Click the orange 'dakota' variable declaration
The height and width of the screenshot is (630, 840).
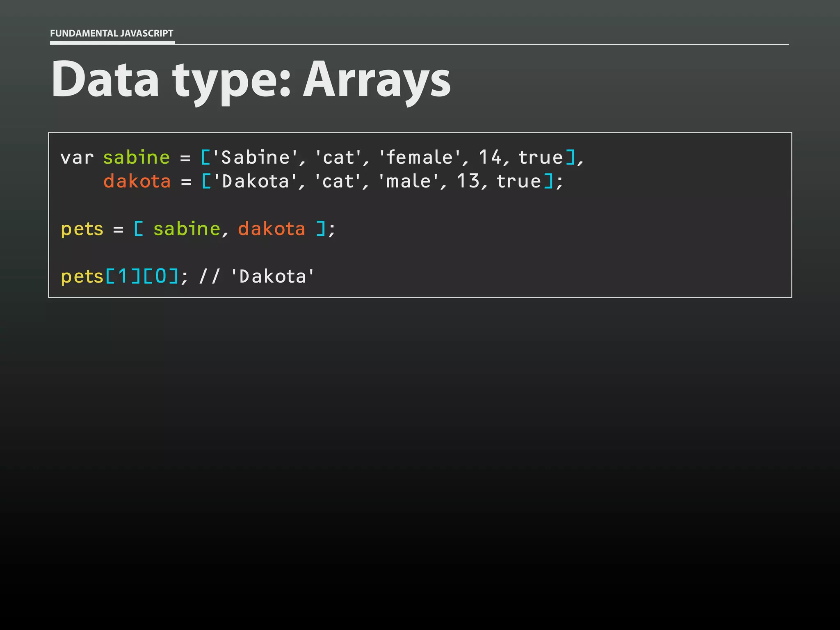[x=137, y=181]
